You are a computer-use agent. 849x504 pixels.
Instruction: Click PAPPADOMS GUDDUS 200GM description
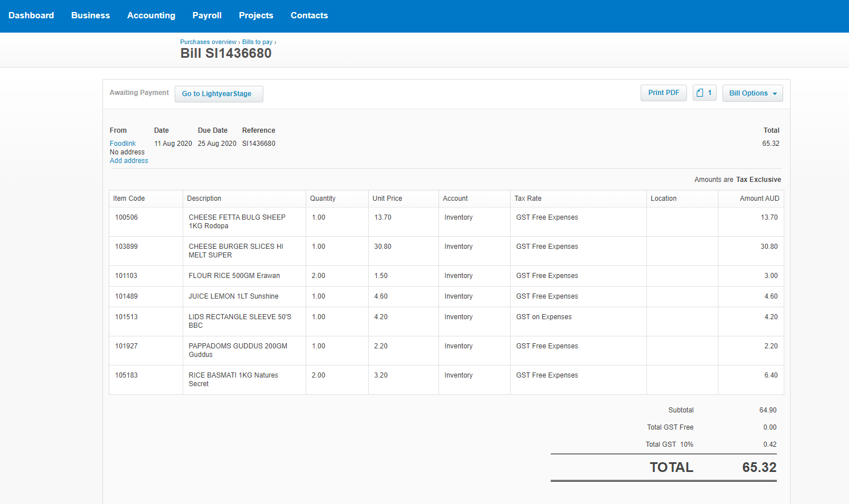pos(238,350)
